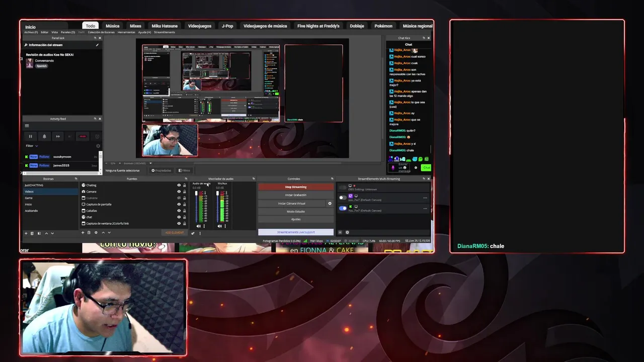Image resolution: width=644 pixels, height=362 pixels.
Task: Move the selected scene down
Action: pyautogui.click(x=52, y=233)
